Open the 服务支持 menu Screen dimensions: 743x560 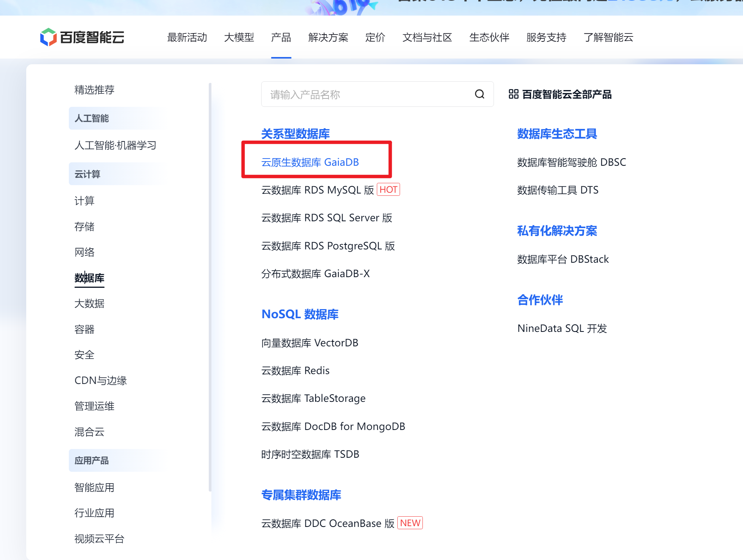tap(546, 37)
